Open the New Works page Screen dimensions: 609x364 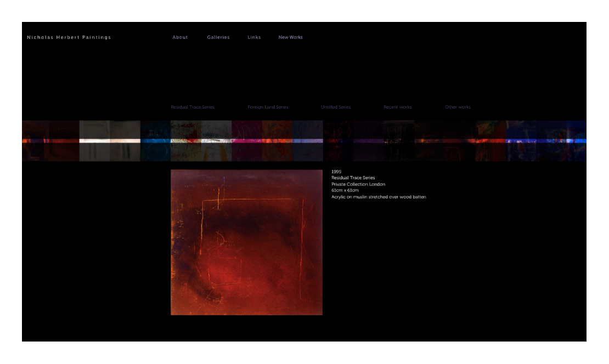point(291,37)
